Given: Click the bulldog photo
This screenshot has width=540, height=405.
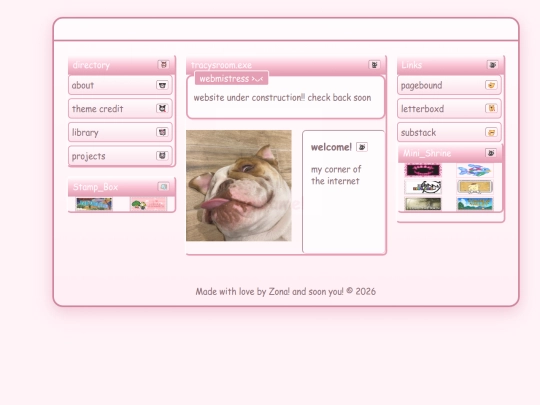Looking at the screenshot, I should click(x=239, y=185).
